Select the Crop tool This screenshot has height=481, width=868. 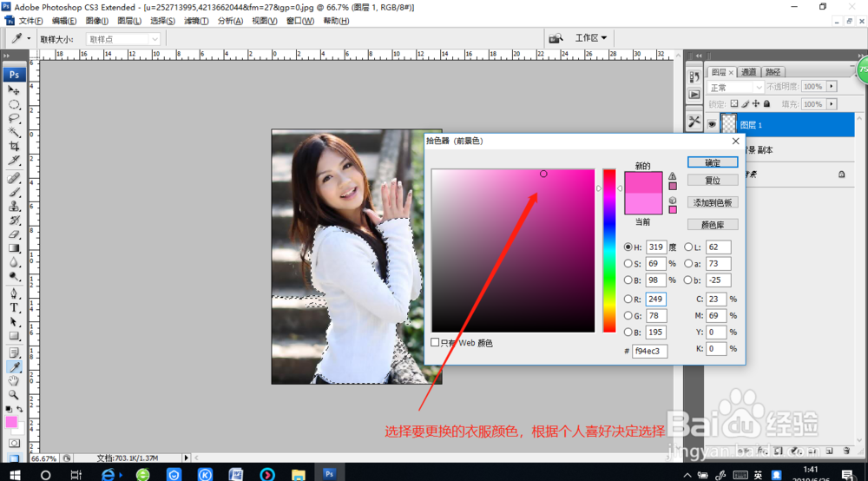[14, 146]
